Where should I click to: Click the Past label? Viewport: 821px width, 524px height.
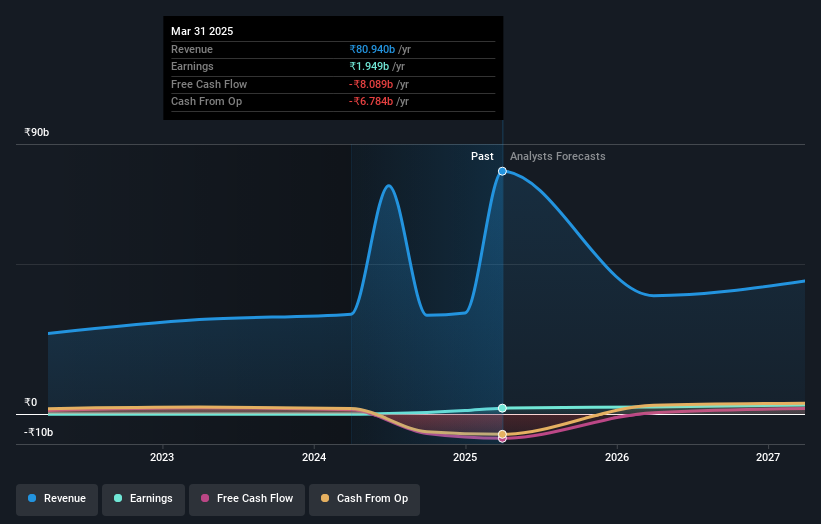[x=482, y=156]
